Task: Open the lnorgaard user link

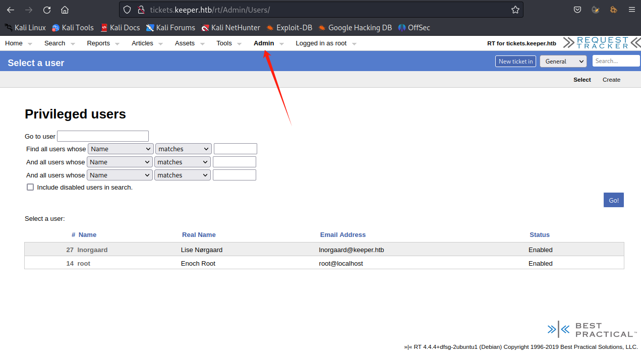Action: pyautogui.click(x=92, y=250)
